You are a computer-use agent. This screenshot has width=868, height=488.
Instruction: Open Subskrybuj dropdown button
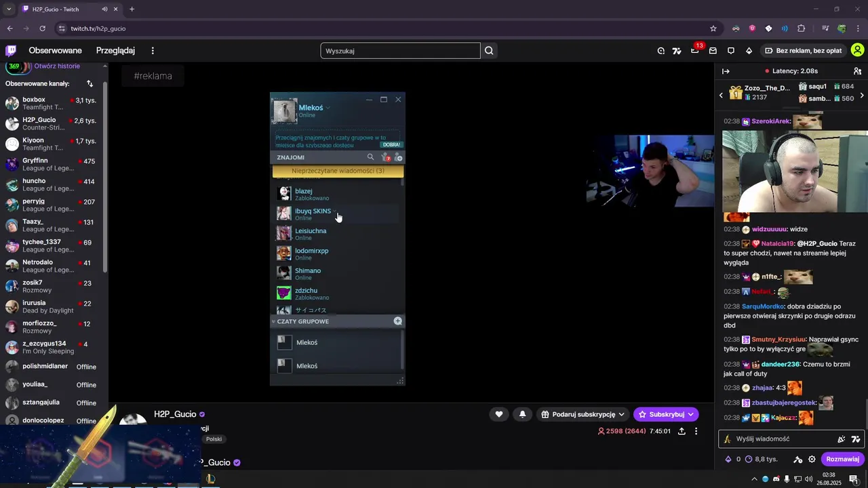pos(666,414)
